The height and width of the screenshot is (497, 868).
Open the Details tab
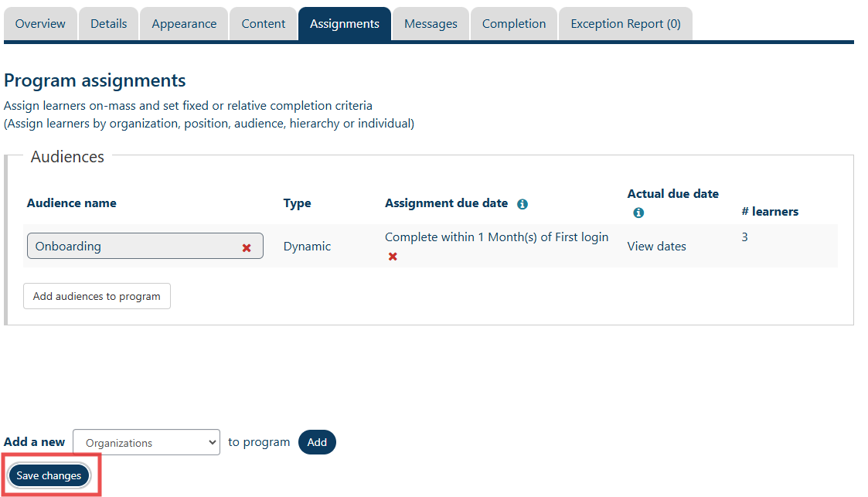pos(108,24)
